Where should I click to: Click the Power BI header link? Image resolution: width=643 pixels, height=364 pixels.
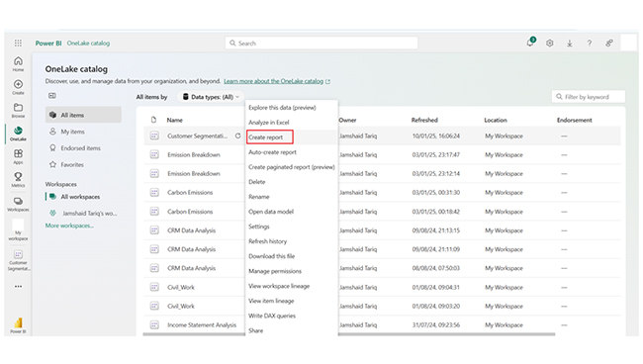tap(48, 44)
